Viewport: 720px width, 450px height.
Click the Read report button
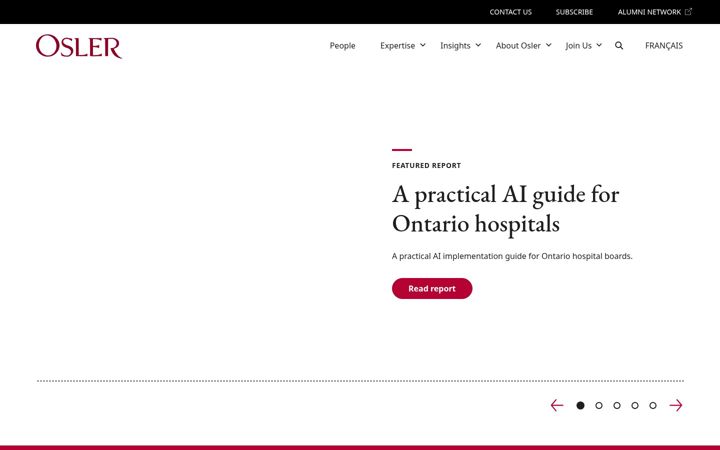click(432, 288)
